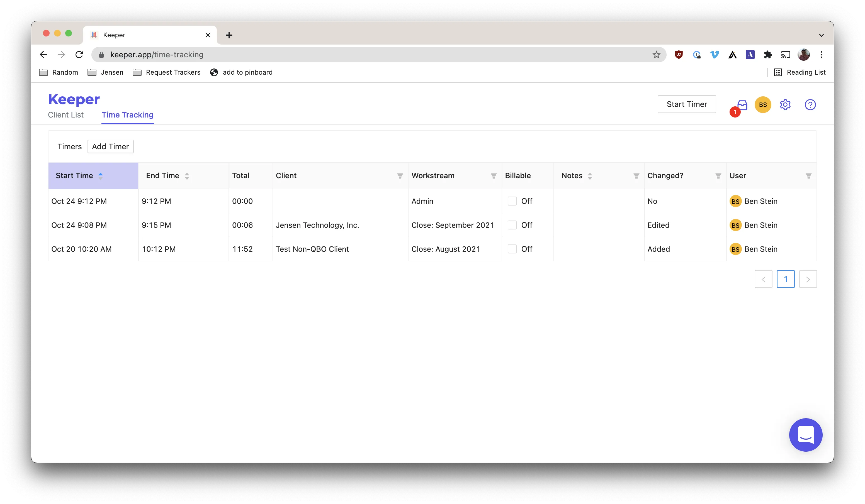Screen dimensions: 865x504
Task: Open the Random bookmarks folder
Action: pyautogui.click(x=58, y=72)
